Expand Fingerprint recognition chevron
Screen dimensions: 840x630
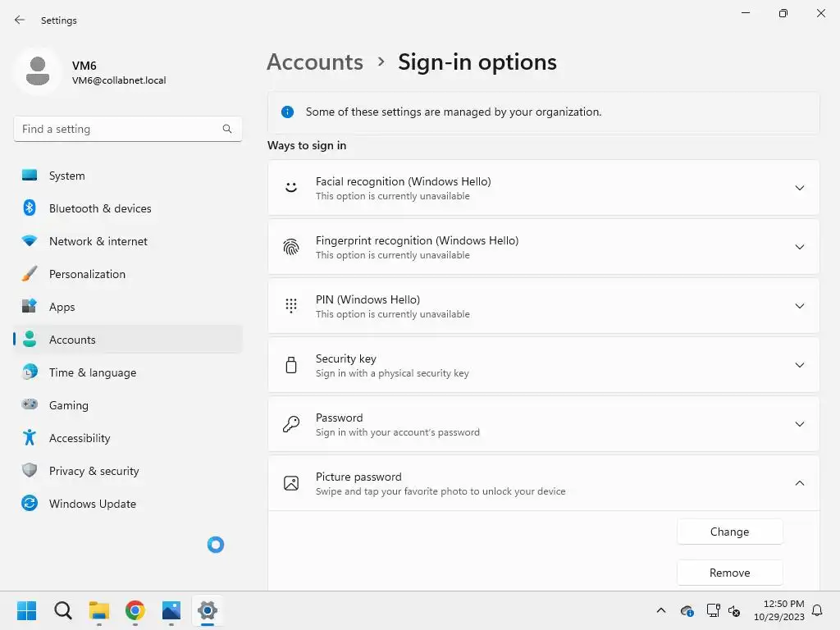799,247
